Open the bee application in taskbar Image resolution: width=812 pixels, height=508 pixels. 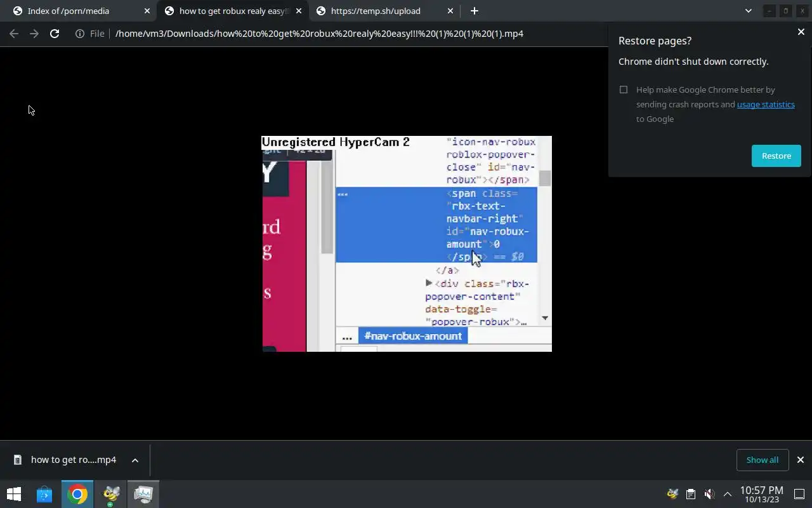point(111,494)
